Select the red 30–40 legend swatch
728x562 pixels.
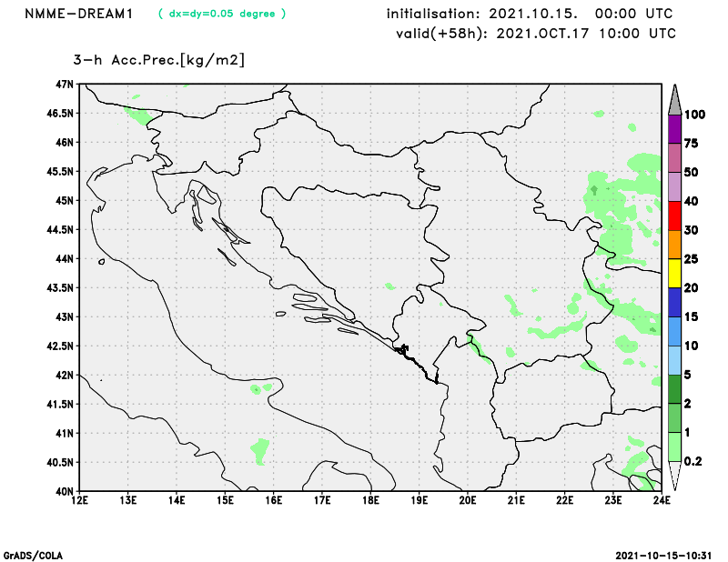pyautogui.click(x=674, y=216)
